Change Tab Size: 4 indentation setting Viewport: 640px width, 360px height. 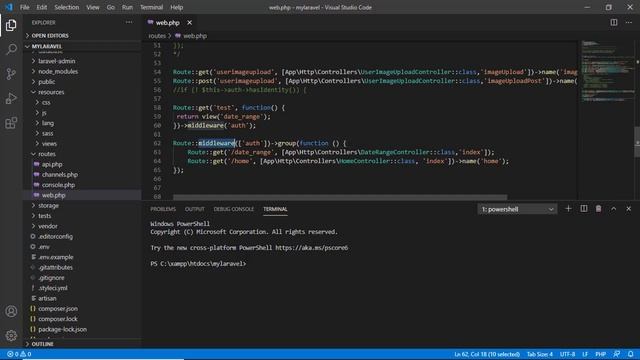click(x=540, y=354)
